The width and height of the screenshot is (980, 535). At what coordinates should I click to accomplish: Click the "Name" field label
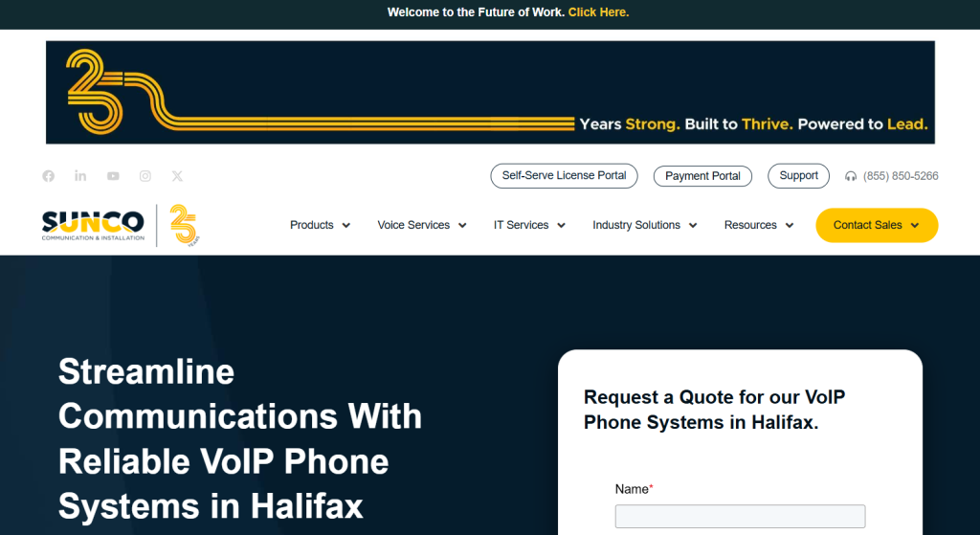click(x=632, y=489)
